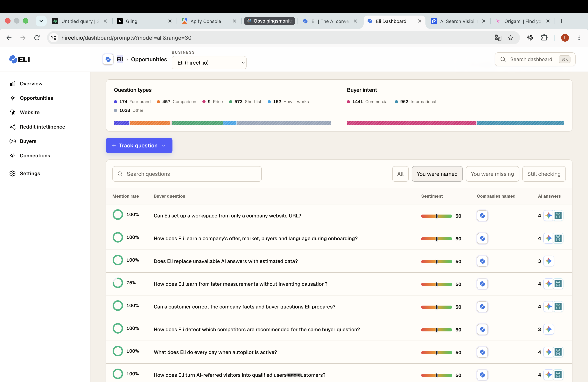Click the Connections code icon
Image resolution: width=588 pixels, height=382 pixels.
13,156
